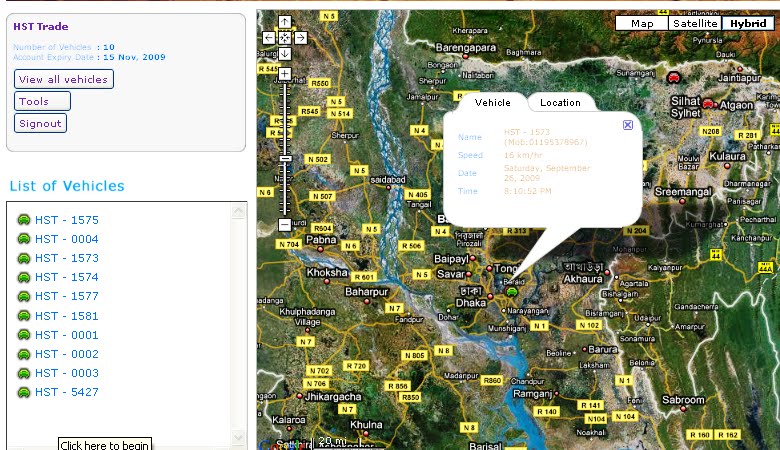Click the Signout button
780x450 pixels.
40,123
